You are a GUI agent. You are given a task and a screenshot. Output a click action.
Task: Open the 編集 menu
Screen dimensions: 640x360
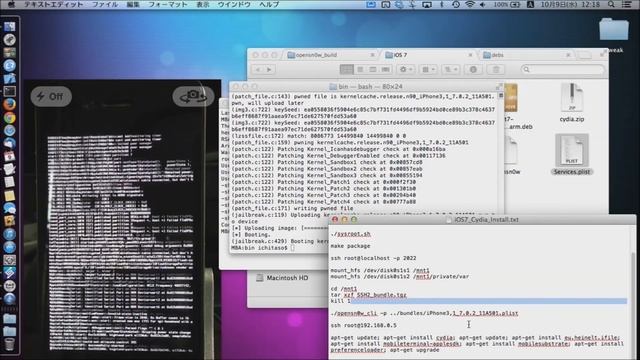click(133, 4)
